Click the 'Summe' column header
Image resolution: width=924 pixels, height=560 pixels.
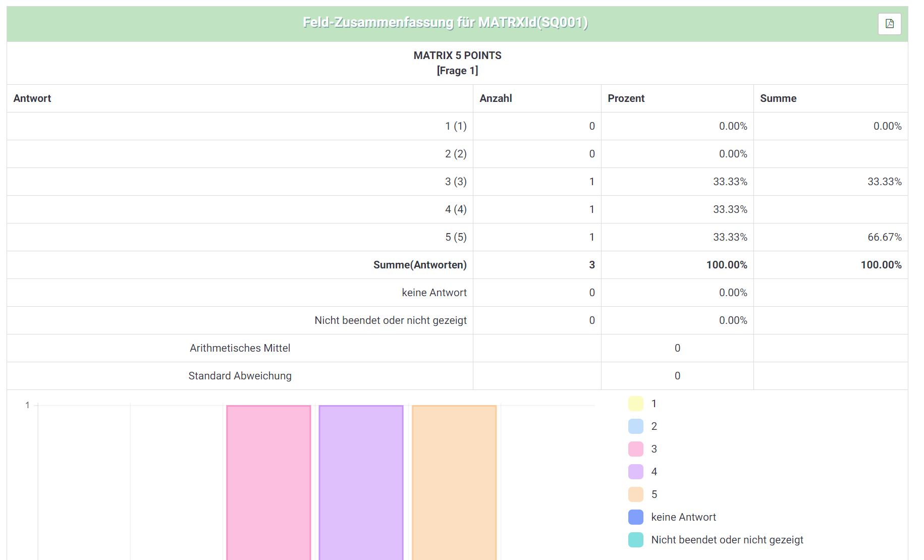(x=778, y=98)
